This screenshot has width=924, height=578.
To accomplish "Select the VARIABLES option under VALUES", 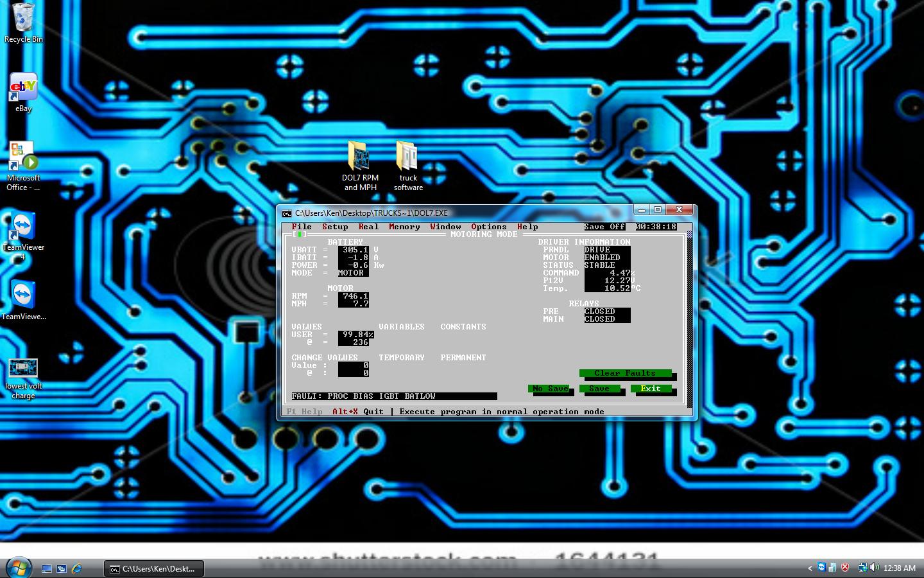I will 402,327.
